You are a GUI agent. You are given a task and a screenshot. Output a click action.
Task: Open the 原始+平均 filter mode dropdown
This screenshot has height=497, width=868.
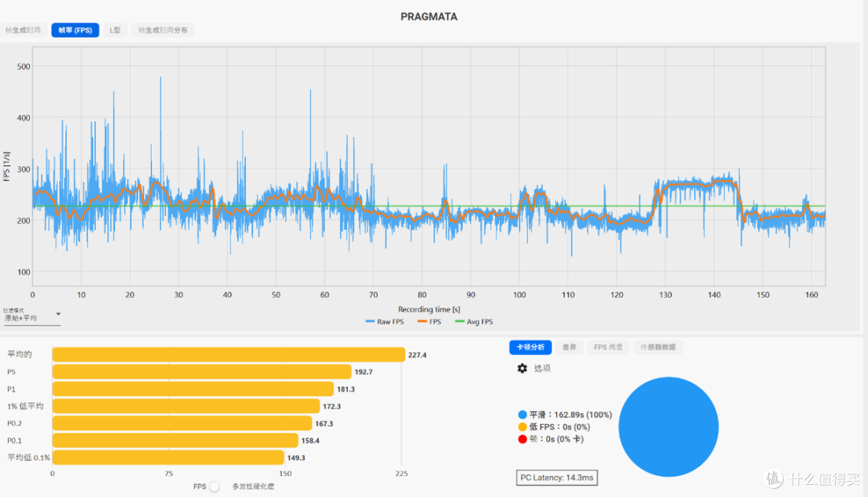[x=31, y=318]
